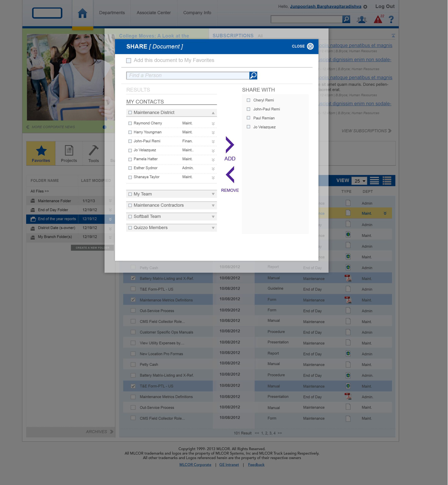Click the home icon in navigation bar

(x=82, y=13)
